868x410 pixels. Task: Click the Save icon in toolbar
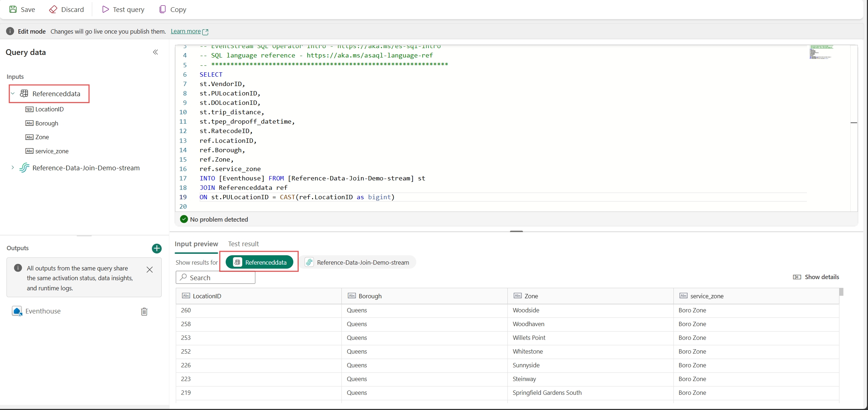point(13,9)
